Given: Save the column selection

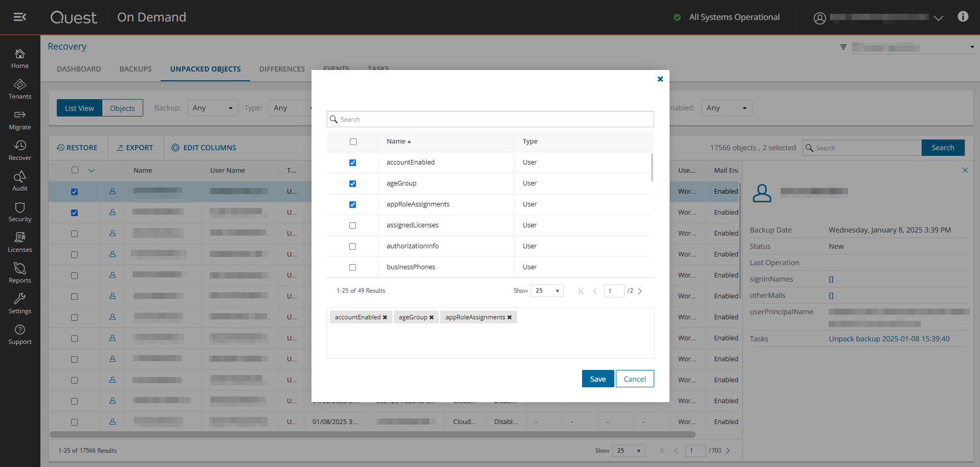Looking at the screenshot, I should pyautogui.click(x=598, y=379).
